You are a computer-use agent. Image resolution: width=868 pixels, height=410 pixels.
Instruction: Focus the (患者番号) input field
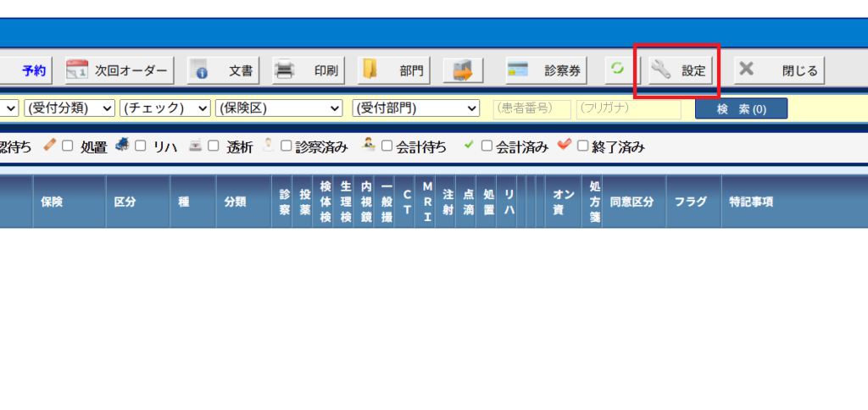(531, 108)
